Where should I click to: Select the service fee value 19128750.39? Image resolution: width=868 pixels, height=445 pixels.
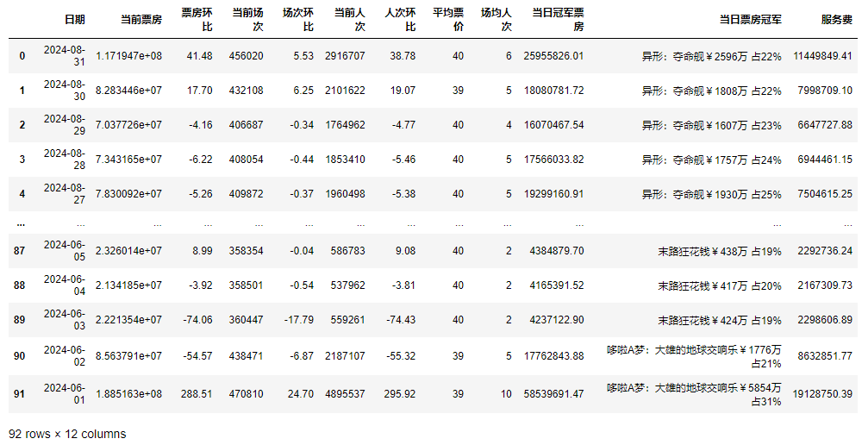pyautogui.click(x=822, y=394)
